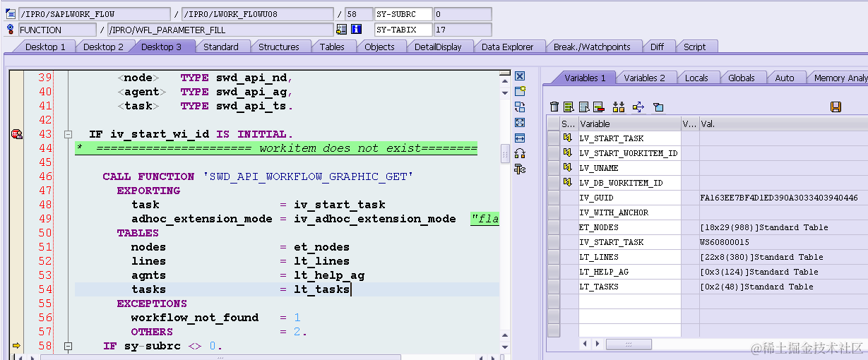868x360 pixels.
Task: Click the yellow boxes with arrows icon
Action: (619, 107)
